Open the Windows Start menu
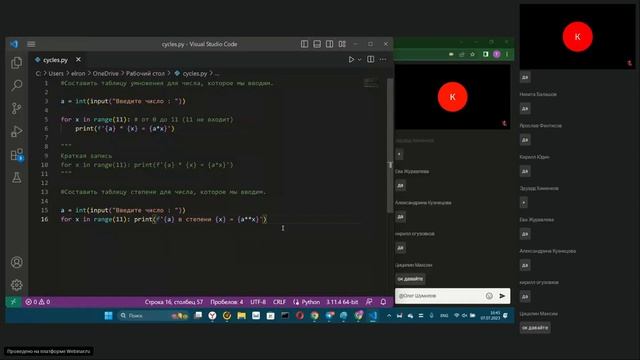Screen dimensions: 640x360 (109, 316)
